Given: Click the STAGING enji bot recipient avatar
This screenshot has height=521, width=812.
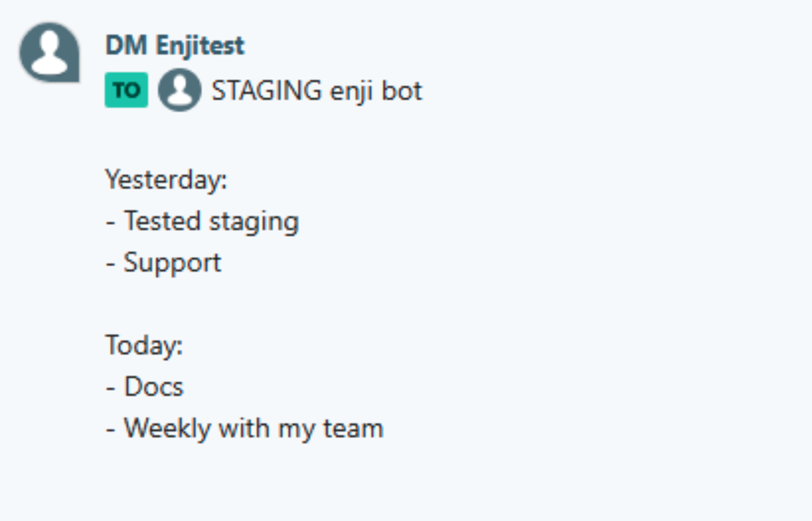Looking at the screenshot, I should point(180,90).
